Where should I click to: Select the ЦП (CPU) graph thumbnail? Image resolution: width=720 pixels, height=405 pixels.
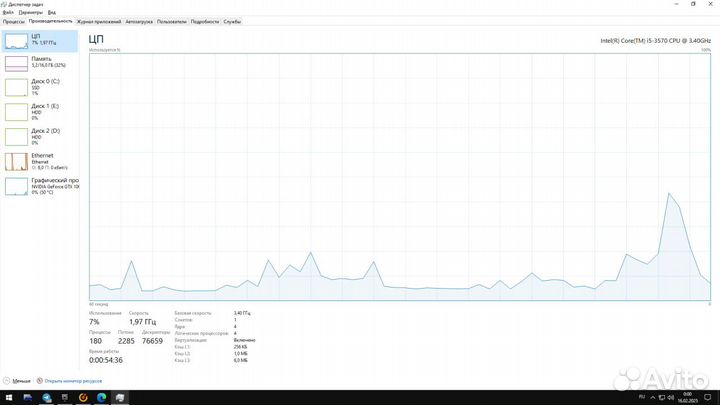pos(17,40)
